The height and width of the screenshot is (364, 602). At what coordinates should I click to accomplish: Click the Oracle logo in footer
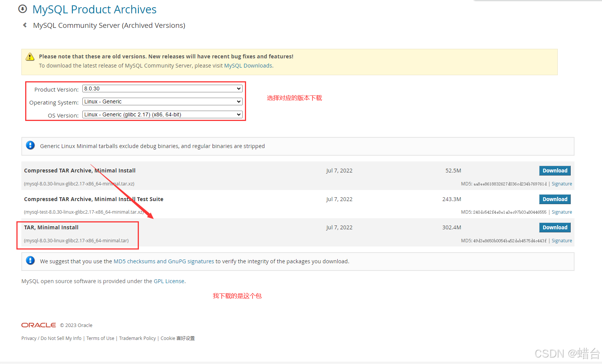[39, 325]
